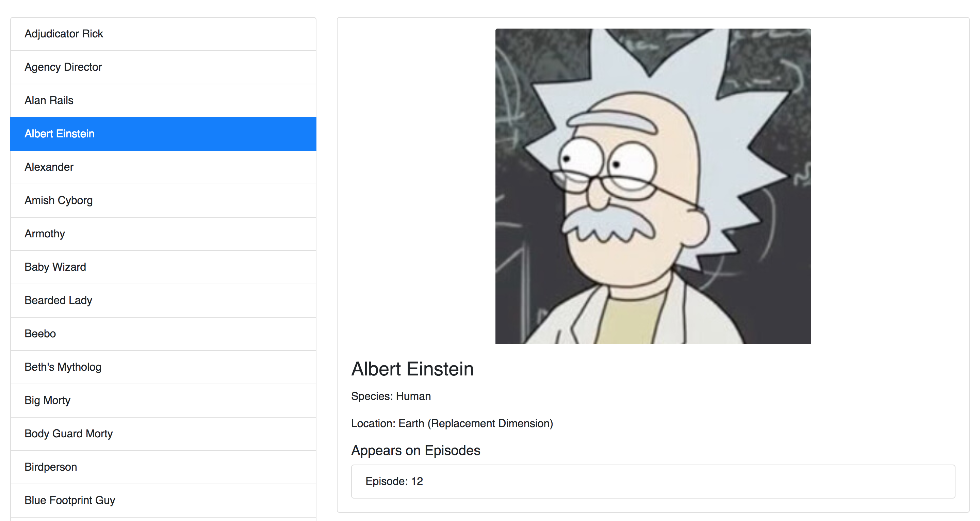980x521 pixels.
Task: Open Amish Cyborg's details
Action: 163,200
